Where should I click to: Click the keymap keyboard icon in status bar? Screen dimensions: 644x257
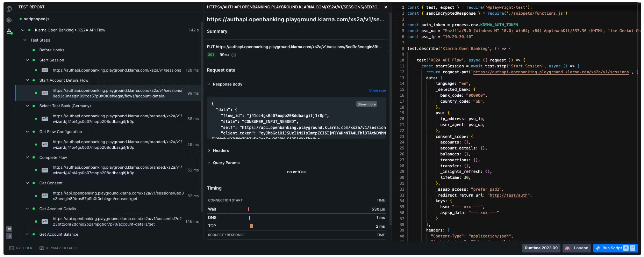[x=42, y=248]
